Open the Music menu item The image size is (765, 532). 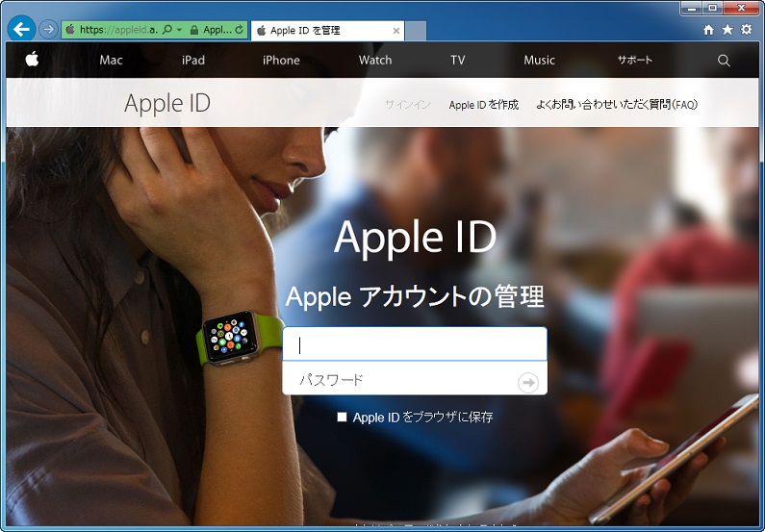539,60
